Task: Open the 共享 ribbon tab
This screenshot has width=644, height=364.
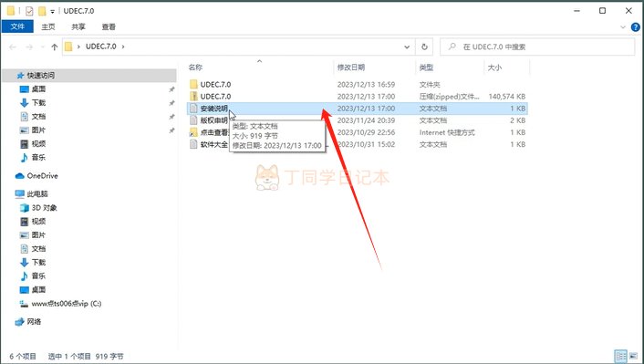Action: tap(78, 26)
